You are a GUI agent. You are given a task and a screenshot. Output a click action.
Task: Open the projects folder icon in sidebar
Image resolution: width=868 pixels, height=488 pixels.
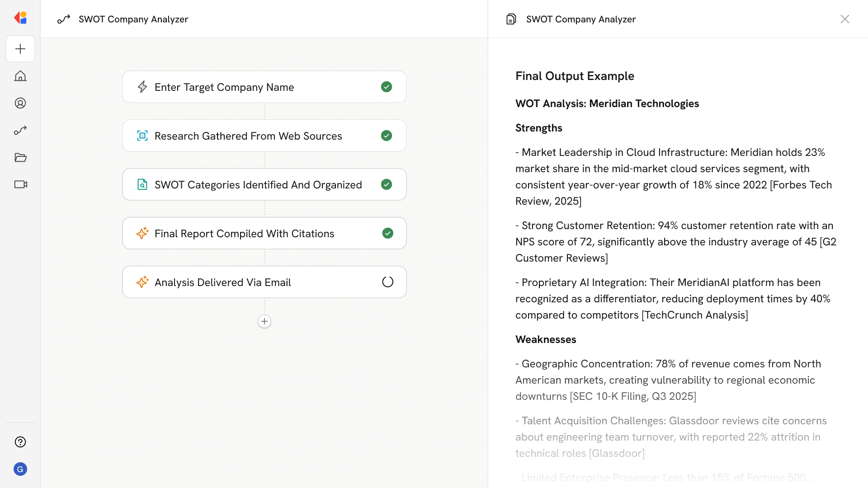(x=20, y=157)
